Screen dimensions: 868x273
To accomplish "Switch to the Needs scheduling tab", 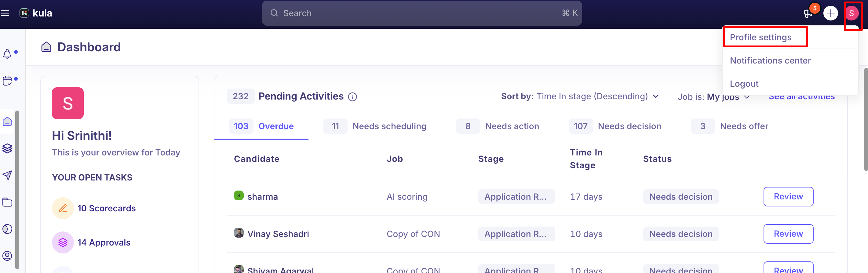I will [x=375, y=126].
